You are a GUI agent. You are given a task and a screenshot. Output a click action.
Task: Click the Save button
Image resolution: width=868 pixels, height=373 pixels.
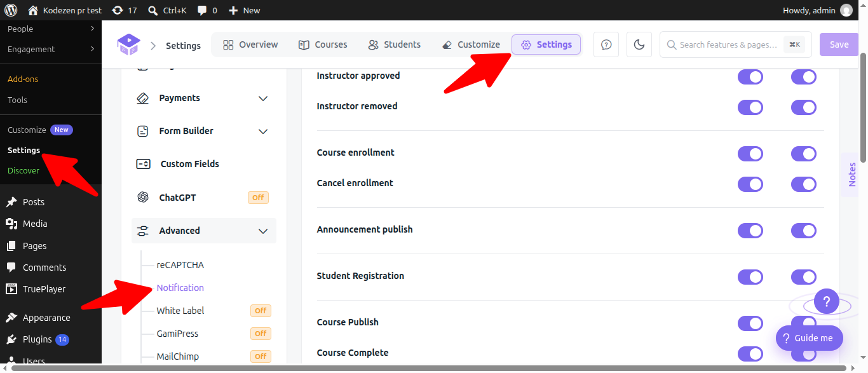(839, 44)
